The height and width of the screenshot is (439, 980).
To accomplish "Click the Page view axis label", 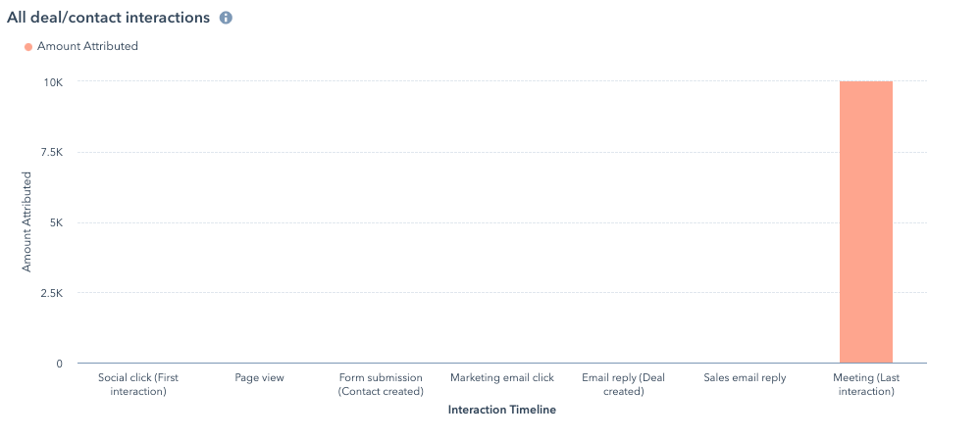I will coord(259,378).
